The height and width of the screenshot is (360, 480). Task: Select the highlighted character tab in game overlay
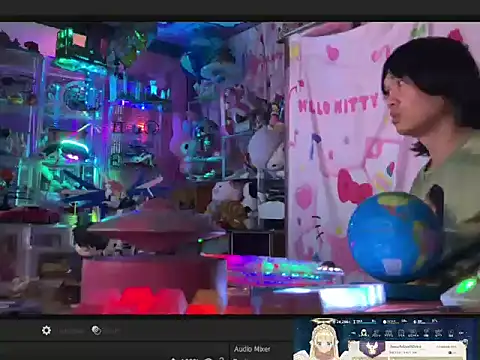(364, 333)
